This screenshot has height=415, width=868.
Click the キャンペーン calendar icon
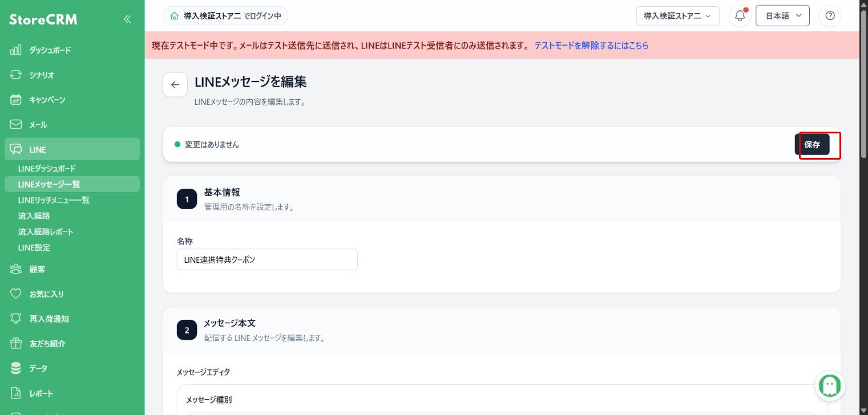[x=16, y=100]
